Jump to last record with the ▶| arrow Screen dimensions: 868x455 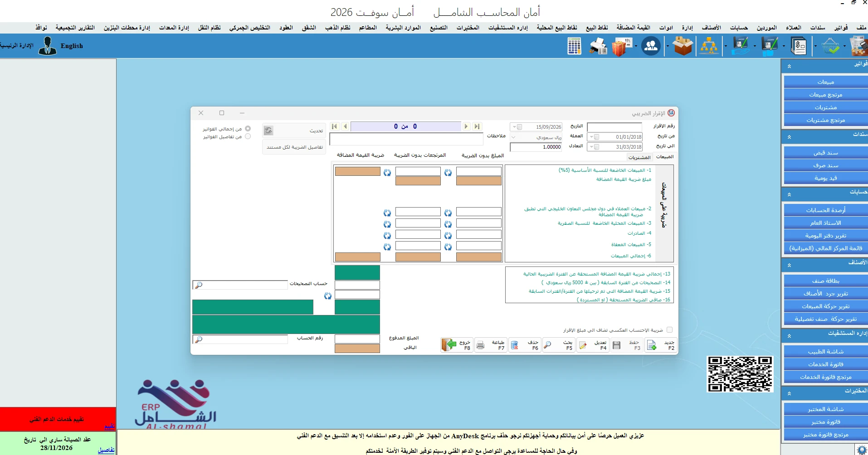coord(477,126)
